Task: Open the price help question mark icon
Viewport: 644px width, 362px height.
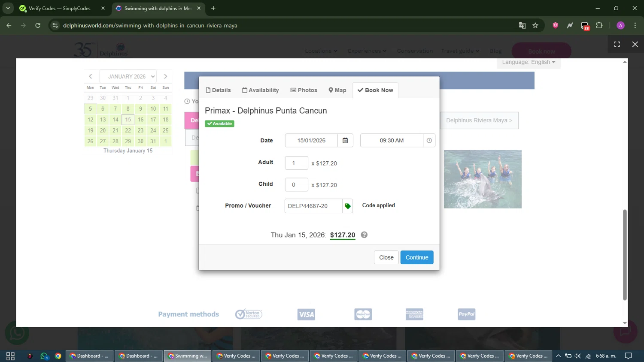Action: click(364, 235)
